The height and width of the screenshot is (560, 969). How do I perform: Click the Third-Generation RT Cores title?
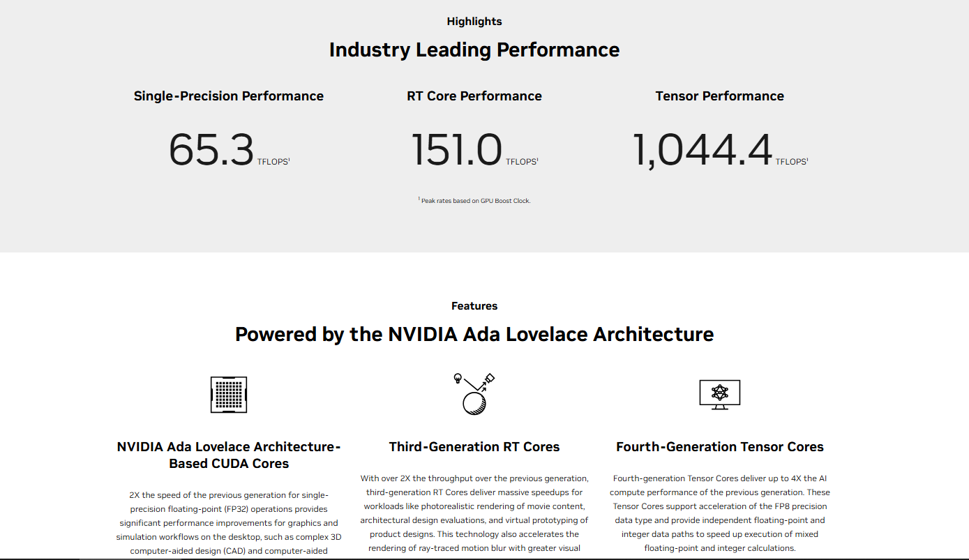pos(474,447)
